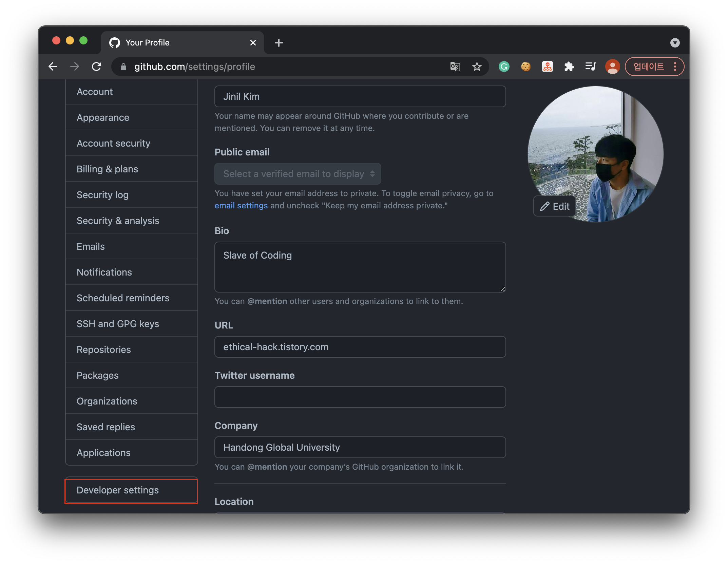Open Developer settings
Image resolution: width=728 pixels, height=564 pixels.
pos(132,490)
